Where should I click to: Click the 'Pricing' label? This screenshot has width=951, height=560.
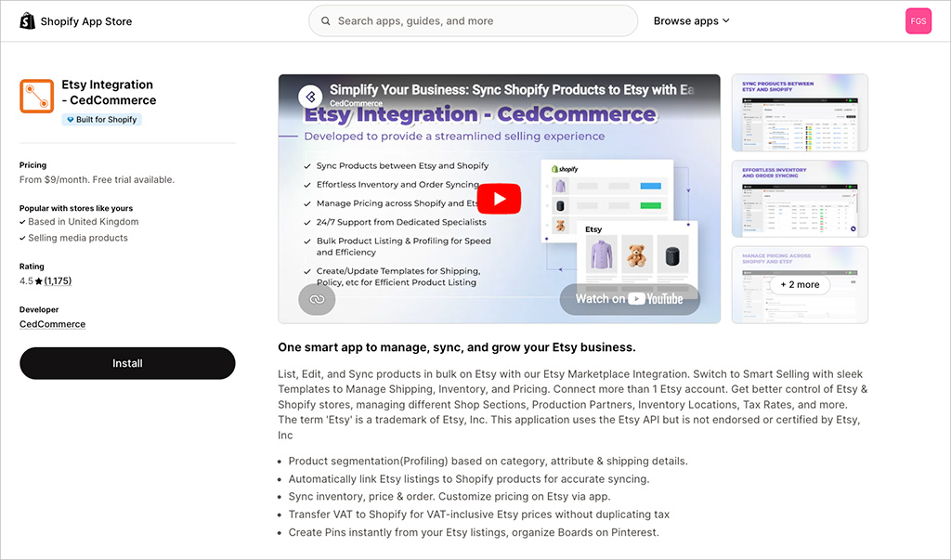[33, 165]
